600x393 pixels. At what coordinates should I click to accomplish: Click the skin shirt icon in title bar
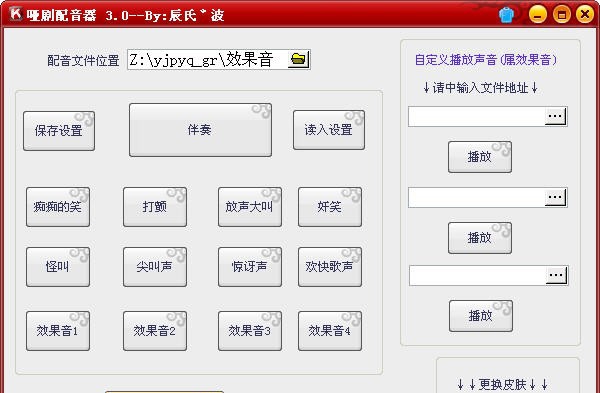click(506, 15)
